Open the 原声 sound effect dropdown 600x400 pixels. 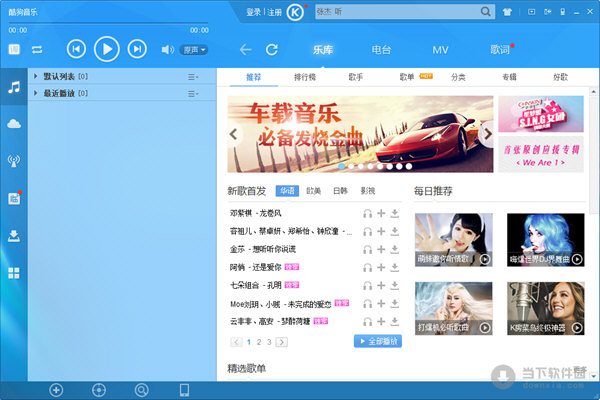[x=194, y=50]
